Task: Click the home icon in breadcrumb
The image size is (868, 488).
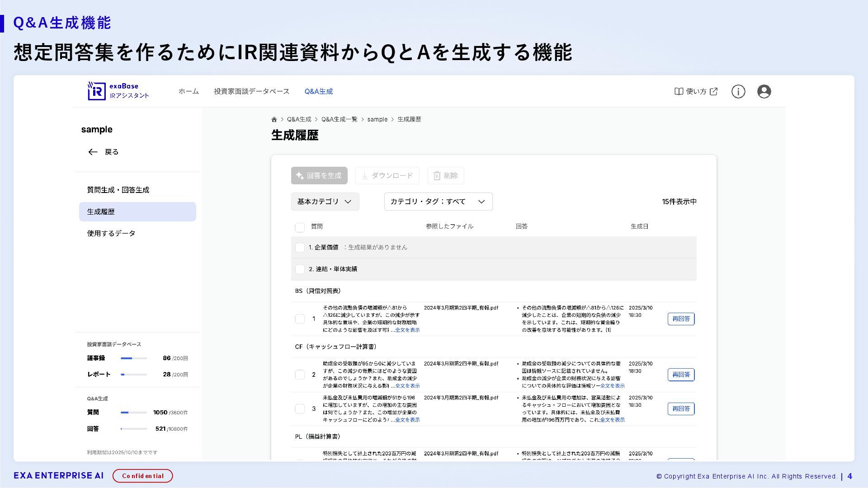Action: pos(274,119)
